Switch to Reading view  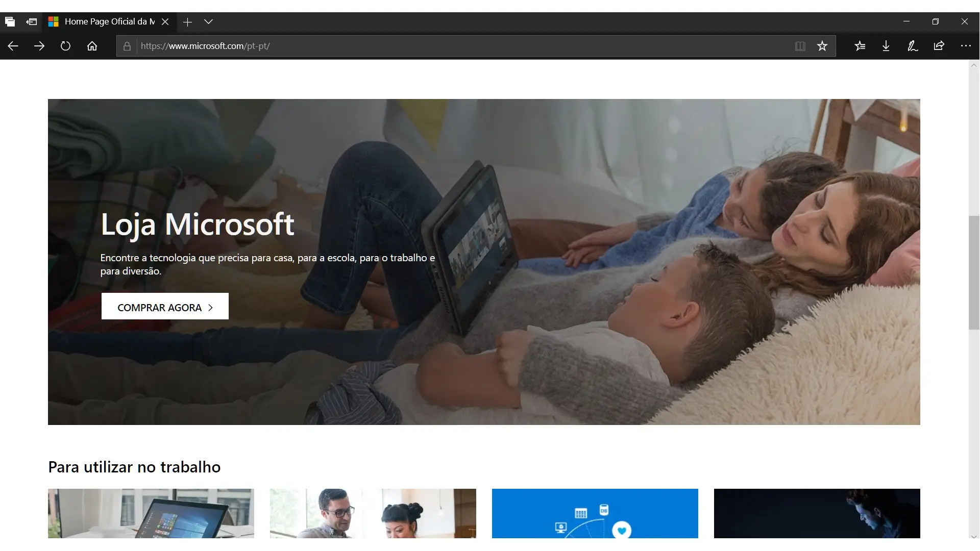point(800,46)
